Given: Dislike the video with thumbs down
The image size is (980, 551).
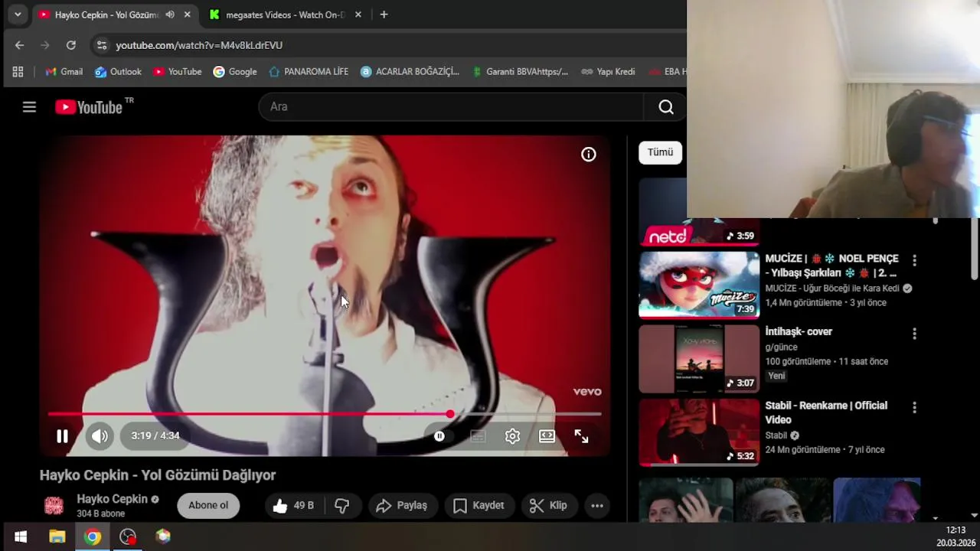Looking at the screenshot, I should point(342,505).
